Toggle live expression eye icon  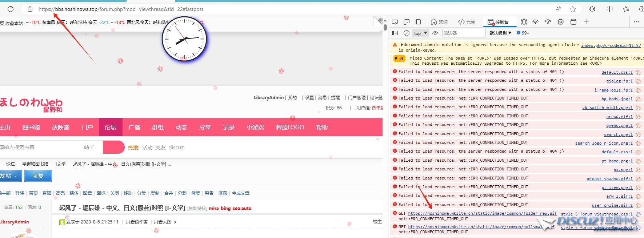pos(435,33)
